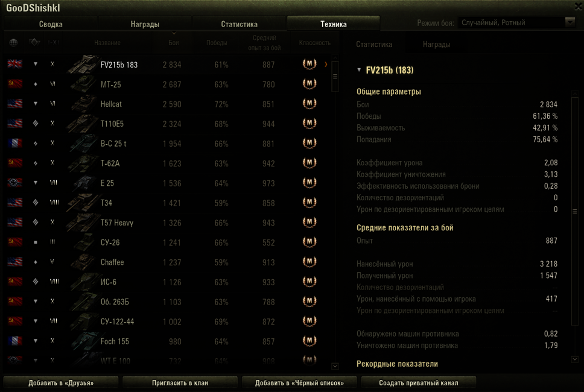Image resolution: width=584 pixels, height=392 pixels.
Task: Select the MT-25 vehicle row
Action: (167, 84)
